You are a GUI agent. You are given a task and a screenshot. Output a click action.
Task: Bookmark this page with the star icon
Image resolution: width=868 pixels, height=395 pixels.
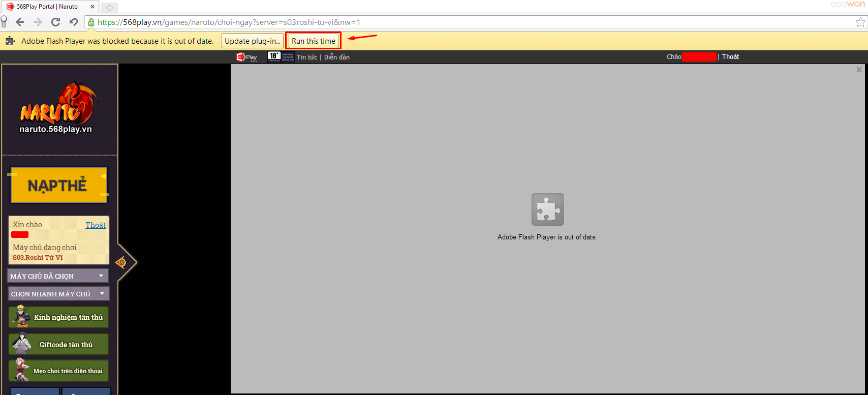tap(860, 22)
